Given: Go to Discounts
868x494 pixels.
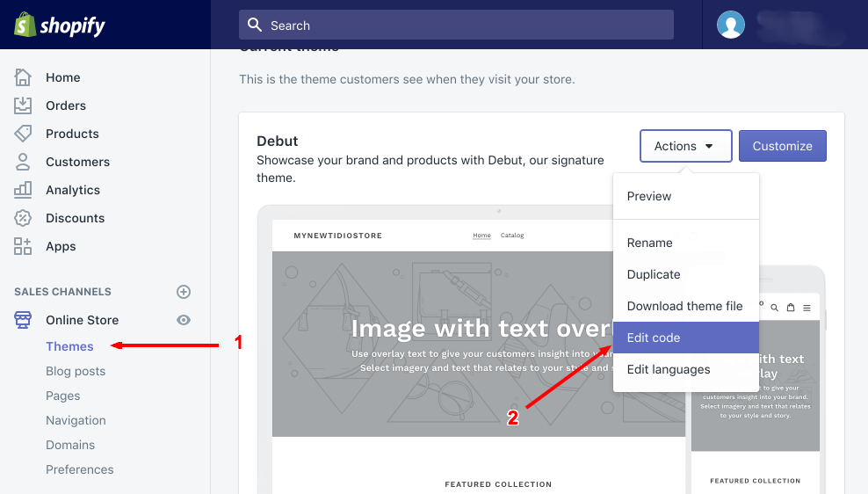Looking at the screenshot, I should click(76, 218).
